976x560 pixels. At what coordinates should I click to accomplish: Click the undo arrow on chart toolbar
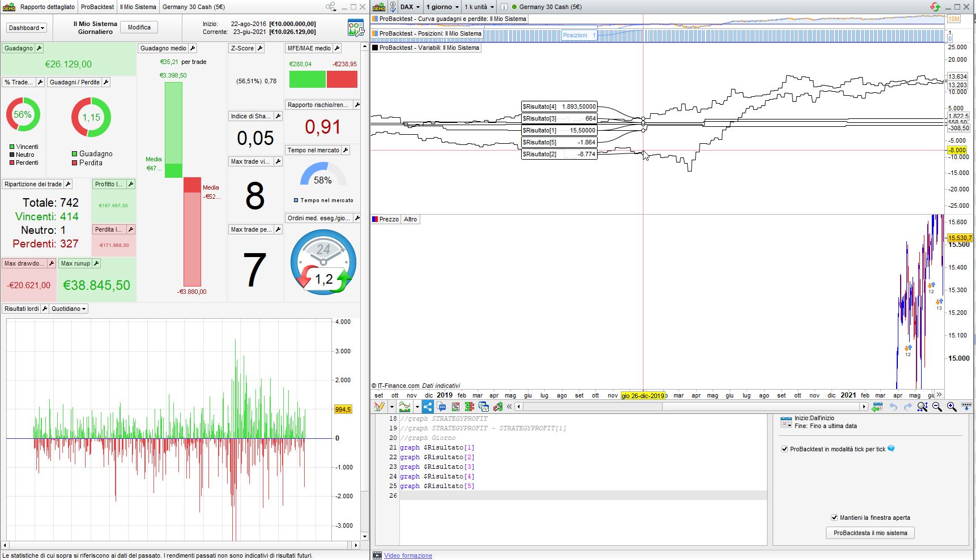(x=893, y=407)
